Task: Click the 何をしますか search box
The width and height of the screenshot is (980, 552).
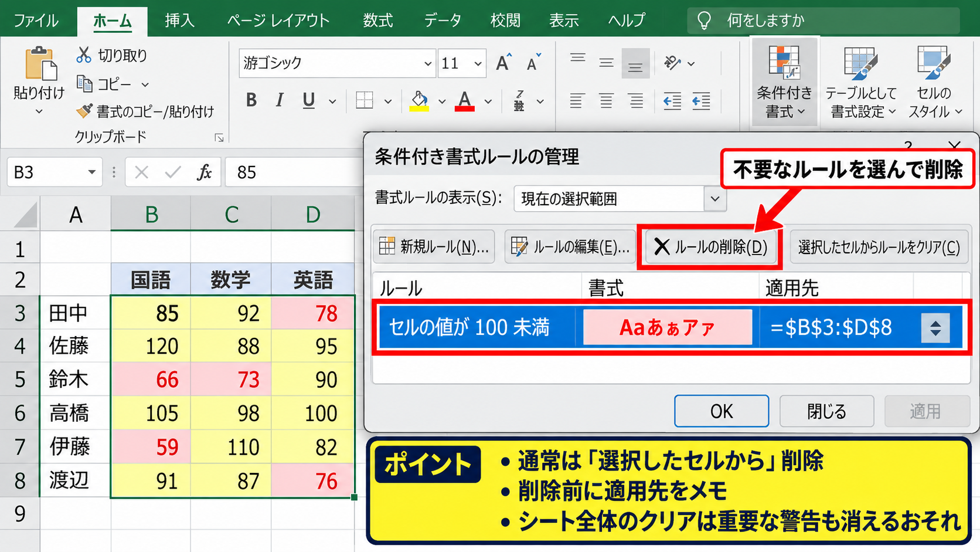Action: tap(824, 21)
